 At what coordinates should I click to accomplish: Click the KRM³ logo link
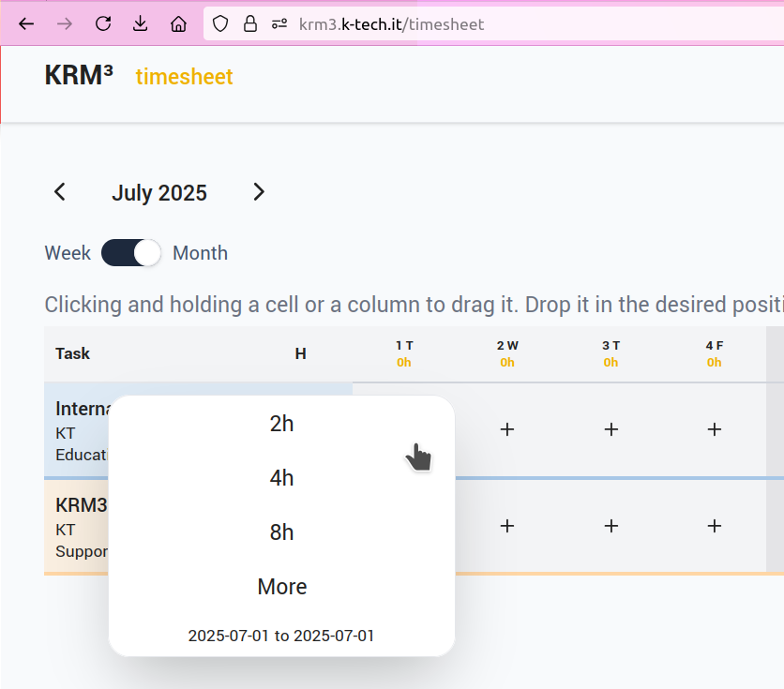[79, 76]
